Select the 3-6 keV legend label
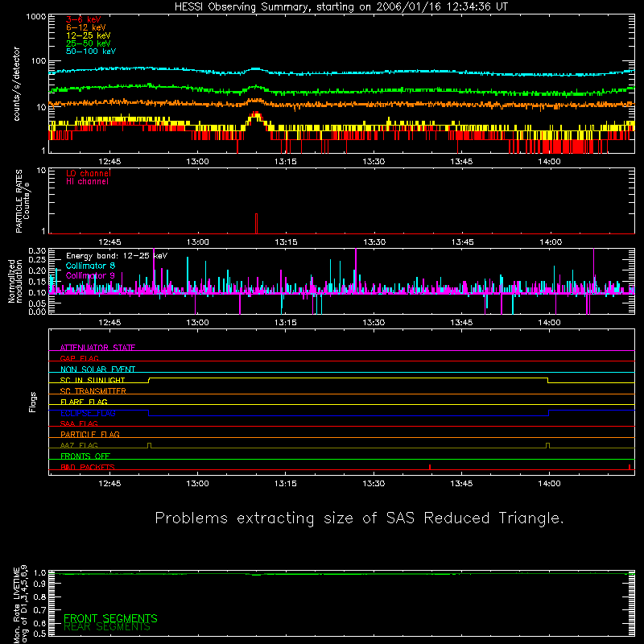Image resolution: width=644 pixels, height=644 pixels. click(x=84, y=19)
